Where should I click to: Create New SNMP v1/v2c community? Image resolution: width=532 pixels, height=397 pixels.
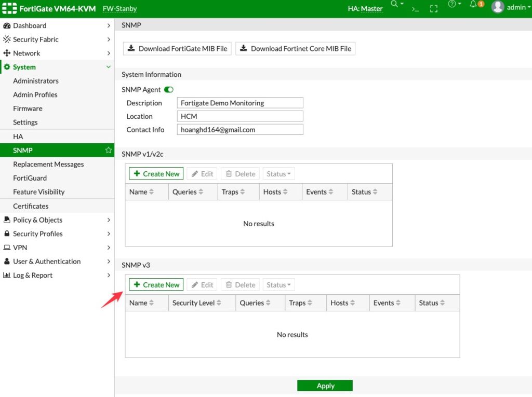[x=156, y=173]
